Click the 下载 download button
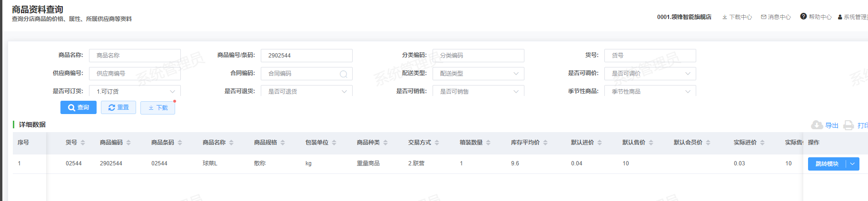The height and width of the screenshot is (201, 868). [158, 108]
